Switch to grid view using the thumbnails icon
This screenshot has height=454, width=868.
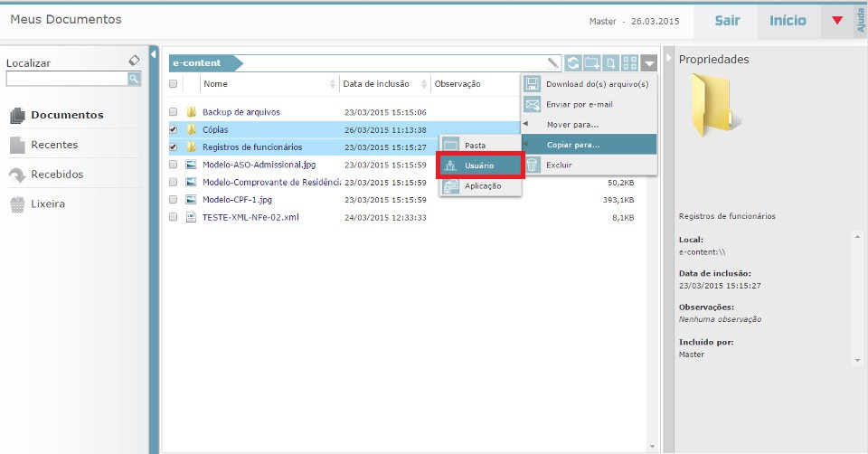(x=630, y=63)
